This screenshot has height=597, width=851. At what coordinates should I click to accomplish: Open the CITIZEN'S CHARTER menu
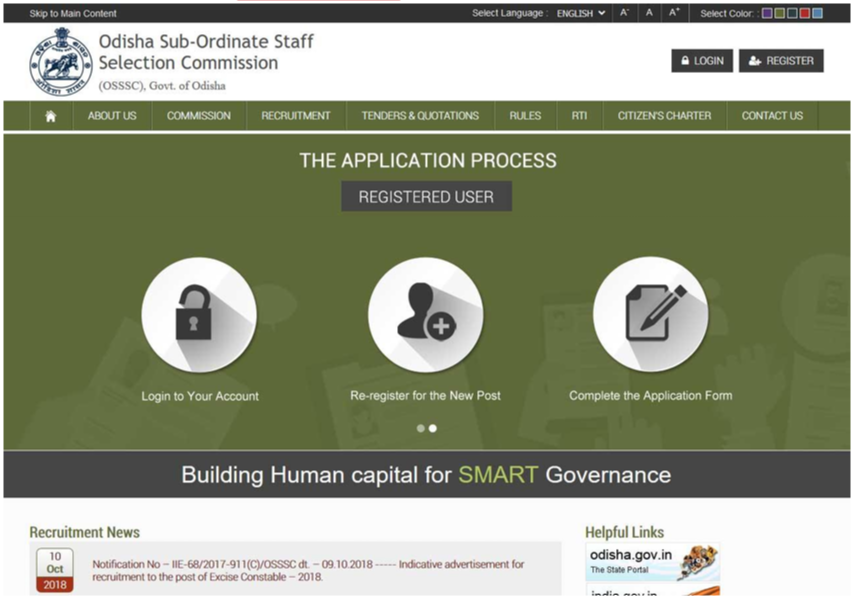[x=664, y=116]
